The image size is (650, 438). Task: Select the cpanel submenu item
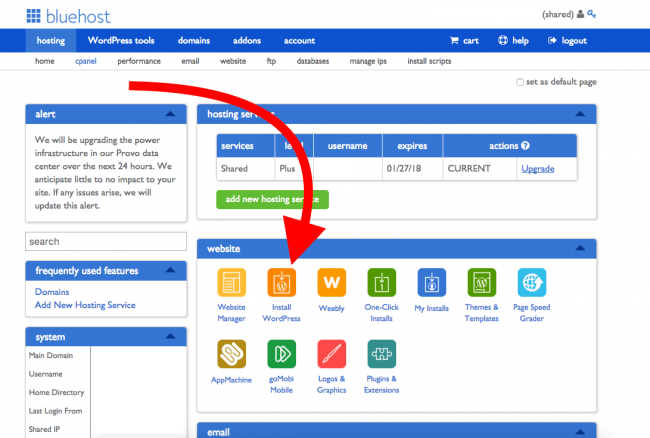(x=86, y=61)
